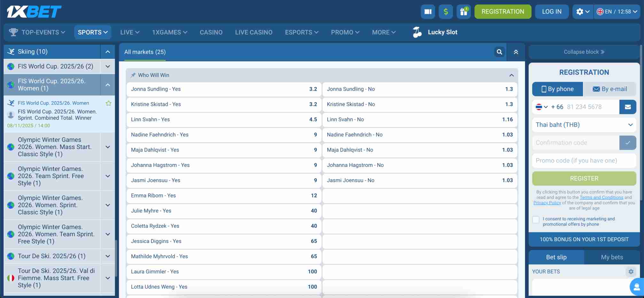
Task: Select By phone registration option
Action: (x=558, y=89)
